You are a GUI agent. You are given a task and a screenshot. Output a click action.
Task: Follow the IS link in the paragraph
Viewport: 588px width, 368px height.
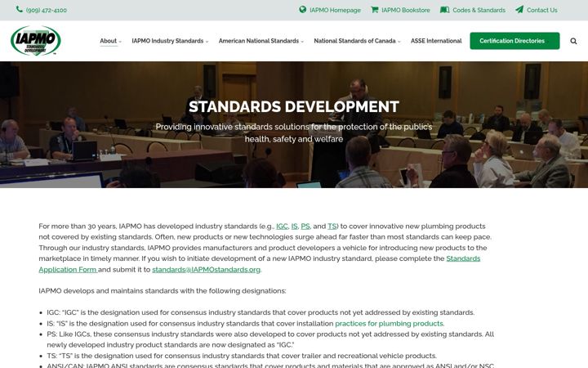[x=294, y=227]
